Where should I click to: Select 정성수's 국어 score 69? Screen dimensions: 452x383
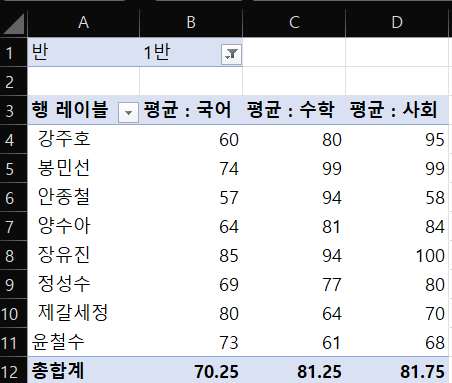point(191,284)
